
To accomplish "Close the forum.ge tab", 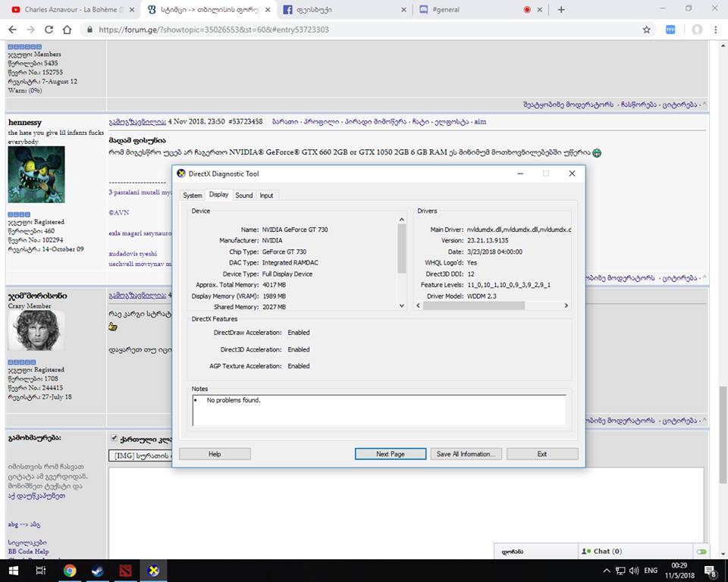I will [268, 9].
